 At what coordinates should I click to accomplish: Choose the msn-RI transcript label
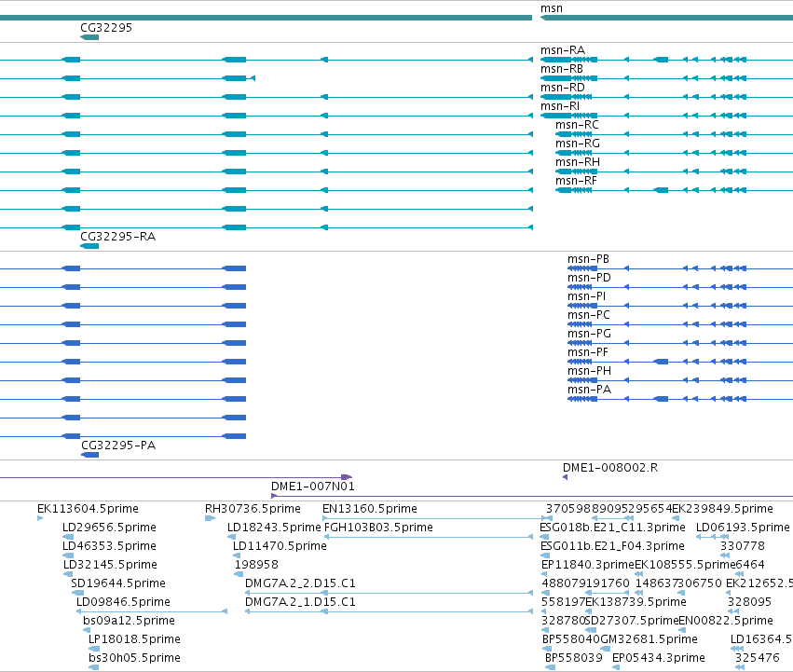click(560, 106)
